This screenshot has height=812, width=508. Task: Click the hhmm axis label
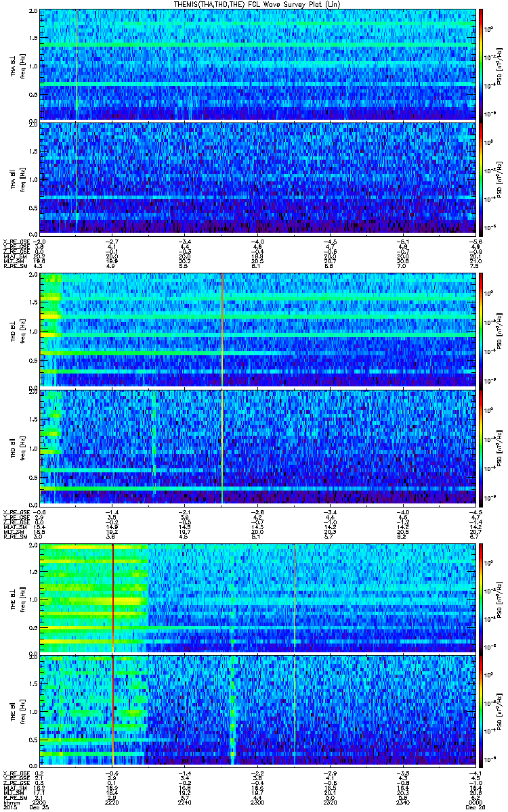pyautogui.click(x=11, y=801)
